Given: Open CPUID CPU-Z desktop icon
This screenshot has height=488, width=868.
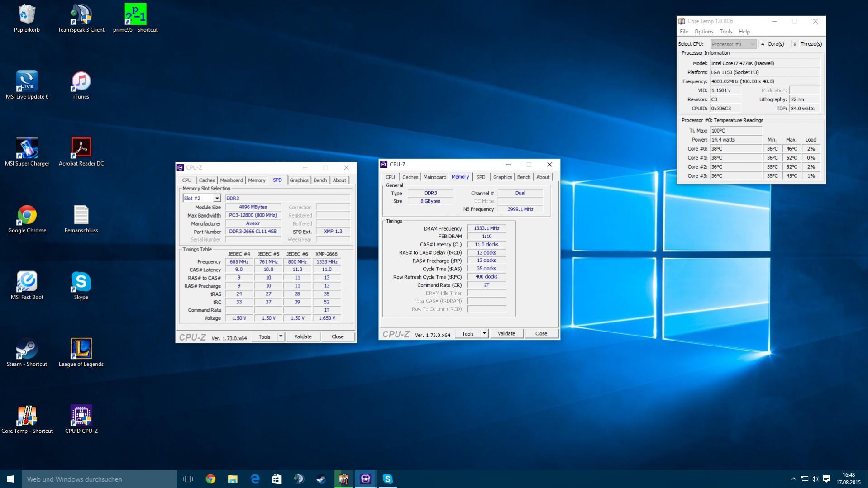Looking at the screenshot, I should tap(81, 420).
